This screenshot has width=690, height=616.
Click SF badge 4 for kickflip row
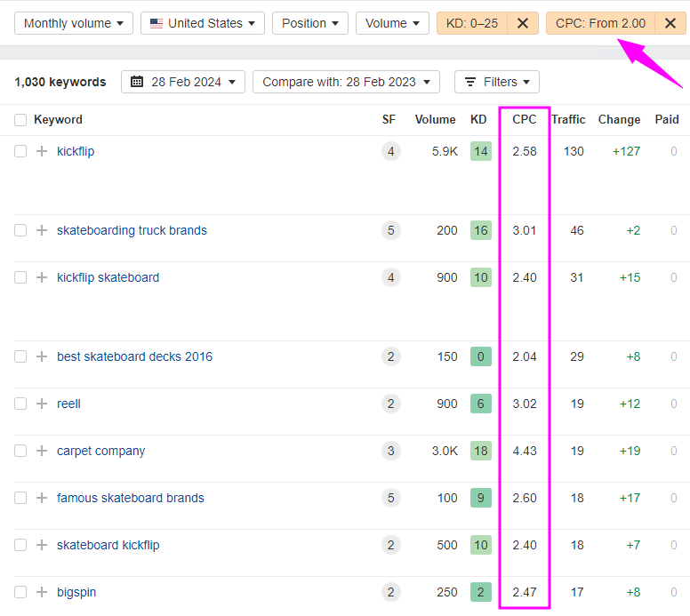click(x=390, y=151)
